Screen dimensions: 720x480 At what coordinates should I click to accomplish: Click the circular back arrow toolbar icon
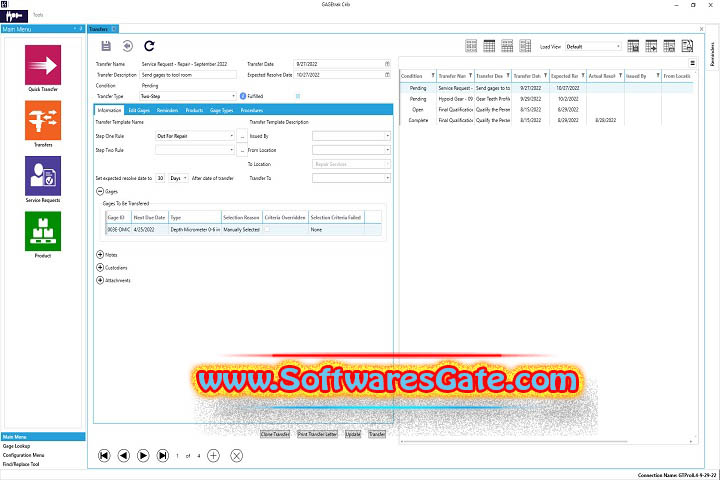point(128,46)
